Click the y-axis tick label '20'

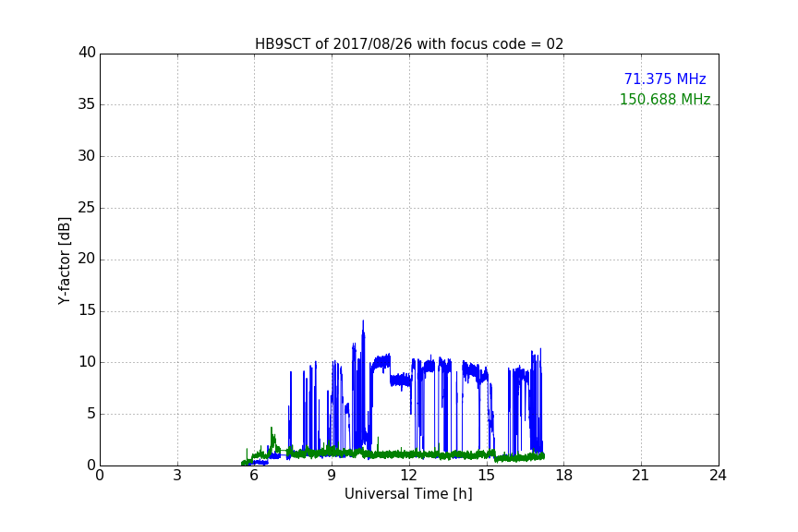click(87, 260)
